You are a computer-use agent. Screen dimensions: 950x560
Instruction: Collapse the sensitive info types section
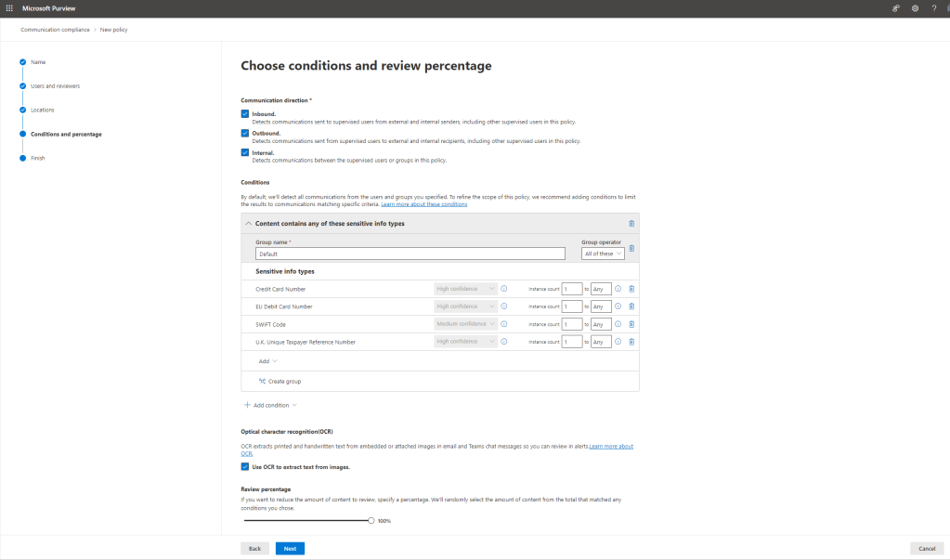click(248, 224)
